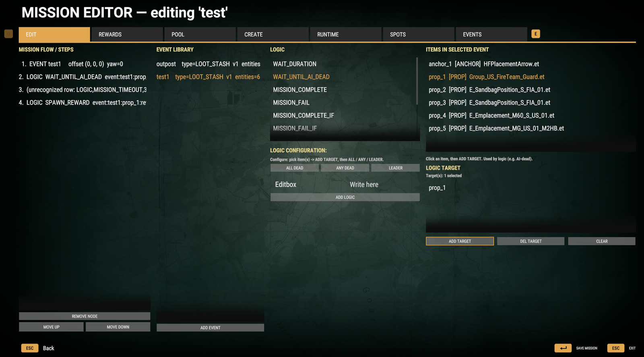Select MISSION_COMPLETE in Logic list
The width and height of the screenshot is (644, 357).
point(343,90)
